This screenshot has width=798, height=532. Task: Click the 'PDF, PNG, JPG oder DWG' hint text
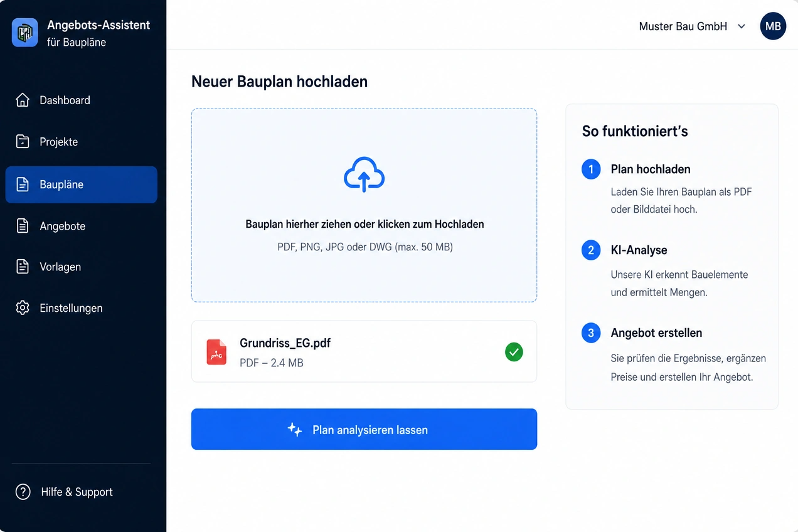click(x=364, y=247)
